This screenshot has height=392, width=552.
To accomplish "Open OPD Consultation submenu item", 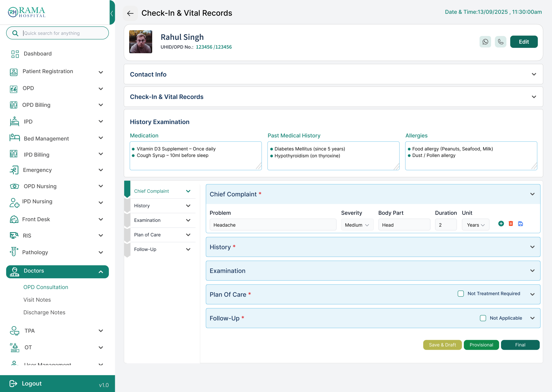I will 46,287.
